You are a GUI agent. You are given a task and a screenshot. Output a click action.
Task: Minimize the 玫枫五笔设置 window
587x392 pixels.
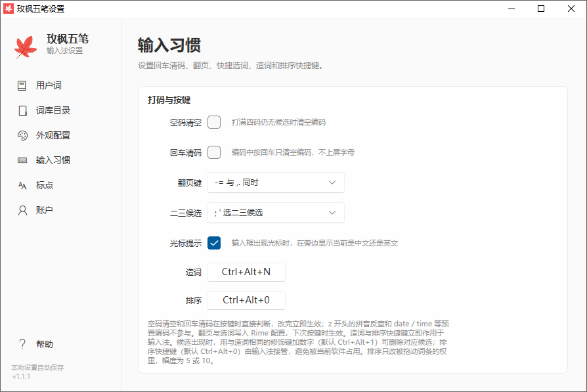(511, 9)
